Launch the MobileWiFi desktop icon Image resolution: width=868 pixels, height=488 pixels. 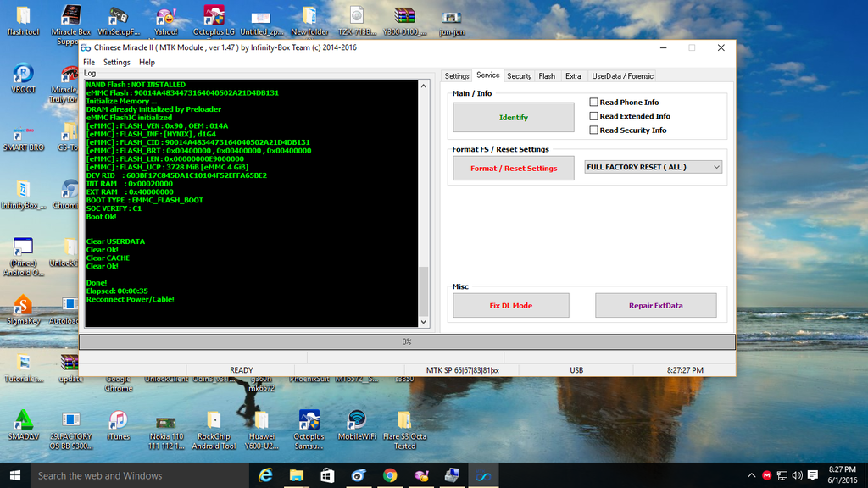[357, 420]
